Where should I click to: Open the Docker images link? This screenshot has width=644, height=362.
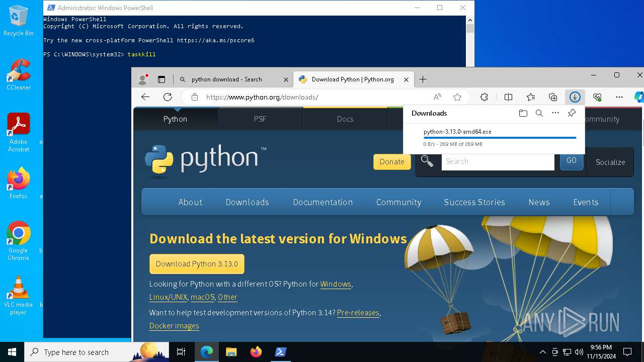[x=174, y=326]
